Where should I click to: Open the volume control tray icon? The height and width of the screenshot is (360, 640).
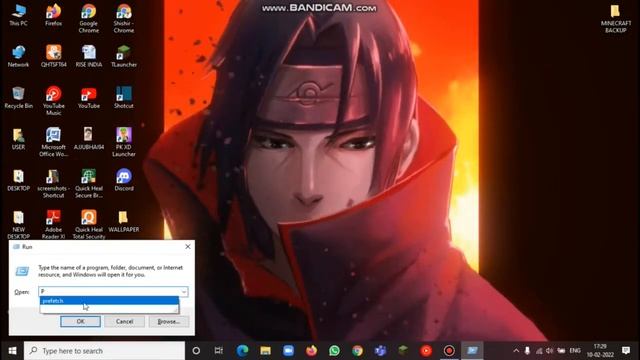(x=549, y=351)
